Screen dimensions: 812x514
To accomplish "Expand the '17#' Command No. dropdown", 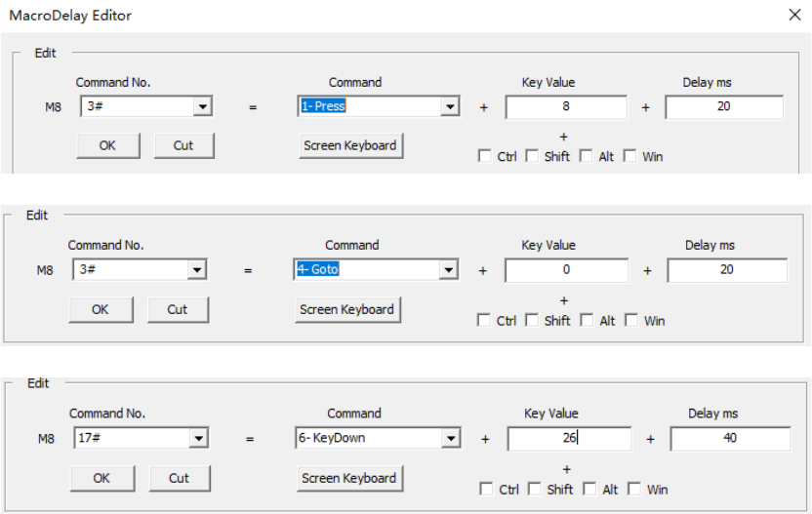I will [199, 439].
